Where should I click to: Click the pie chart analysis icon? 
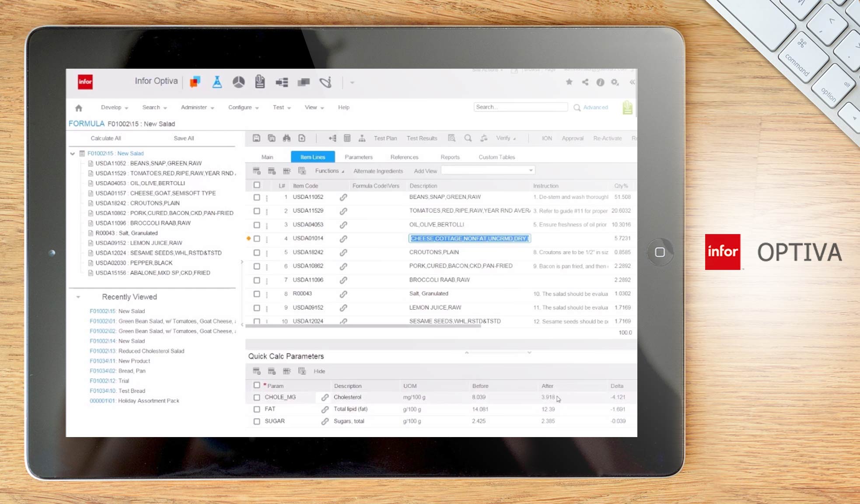point(239,82)
